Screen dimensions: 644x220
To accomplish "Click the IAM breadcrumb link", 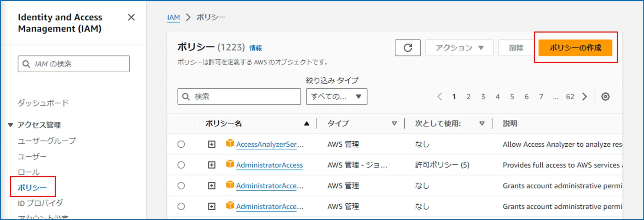I will (173, 17).
